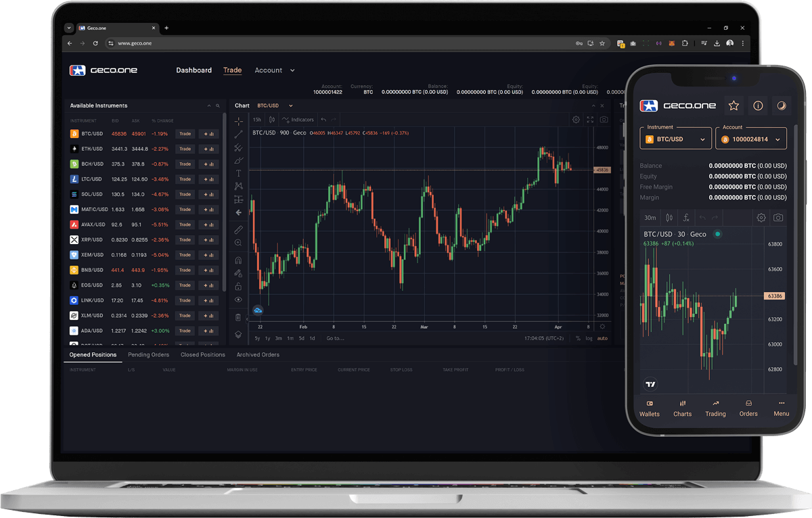The image size is (812, 518).
Task: Toggle the magnet snap mode
Action: (x=238, y=260)
